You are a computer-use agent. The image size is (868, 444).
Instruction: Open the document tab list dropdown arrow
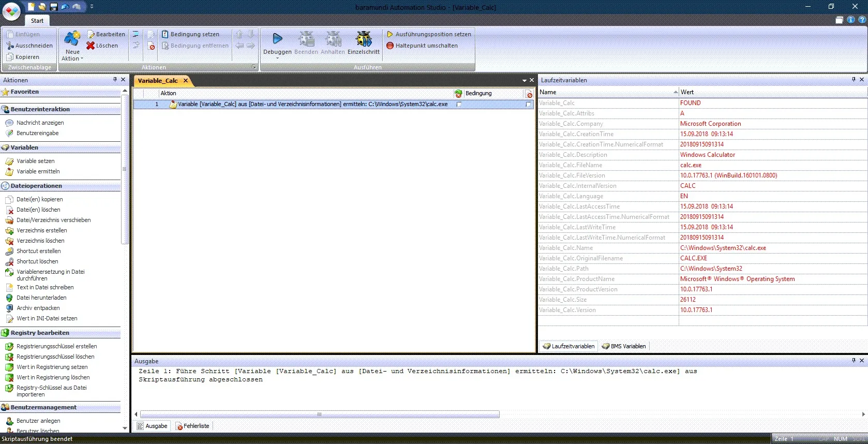(524, 80)
